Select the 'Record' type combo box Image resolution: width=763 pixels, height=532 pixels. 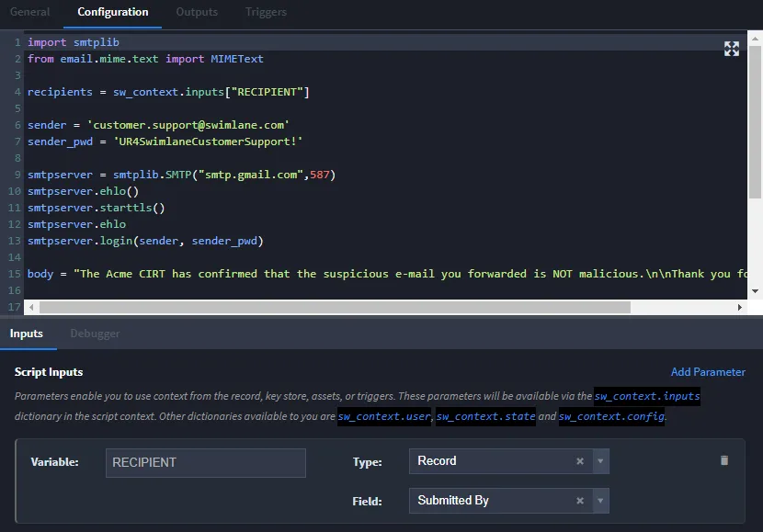point(509,461)
